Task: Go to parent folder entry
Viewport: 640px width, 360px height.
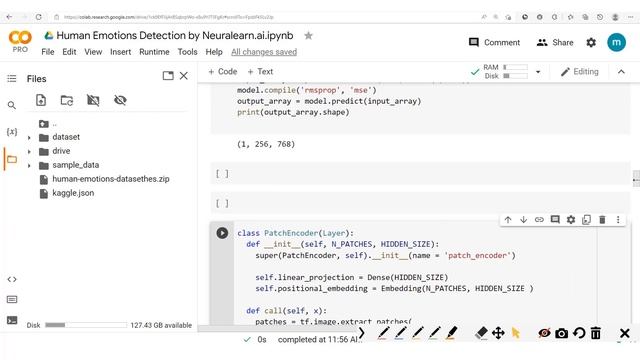Action: point(48,124)
